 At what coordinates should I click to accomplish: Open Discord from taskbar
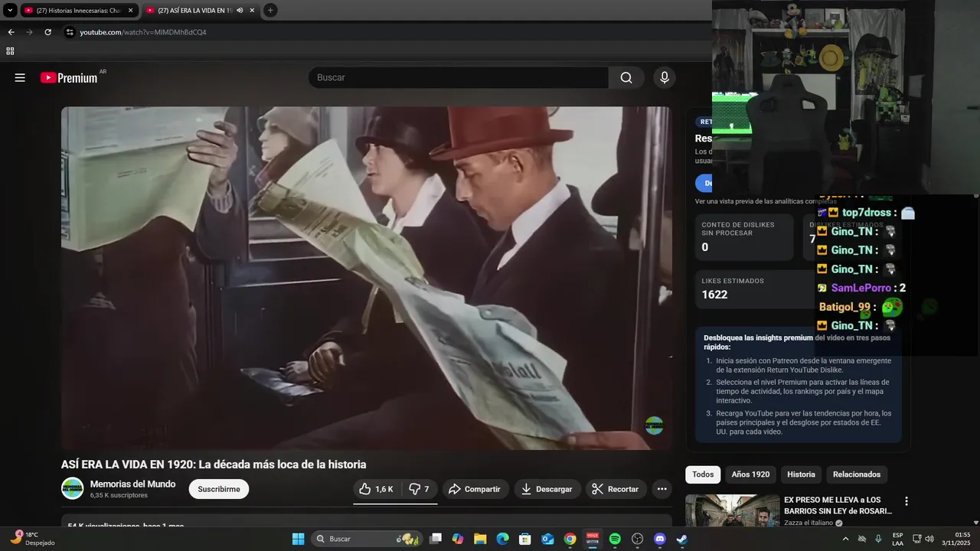pos(660,539)
